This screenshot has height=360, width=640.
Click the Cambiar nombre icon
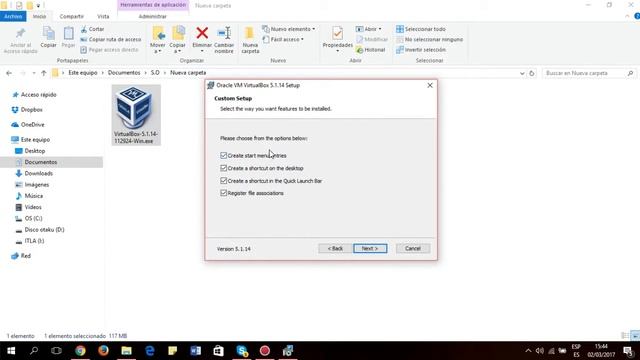click(x=224, y=33)
